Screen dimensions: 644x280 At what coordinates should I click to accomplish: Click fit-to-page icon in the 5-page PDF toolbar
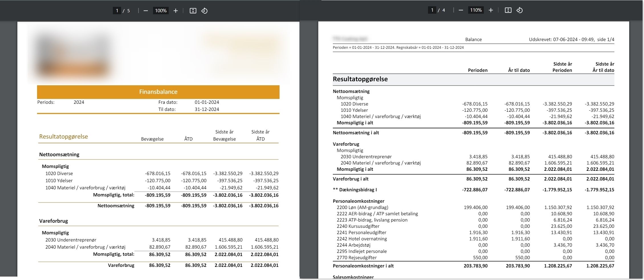[x=193, y=11]
